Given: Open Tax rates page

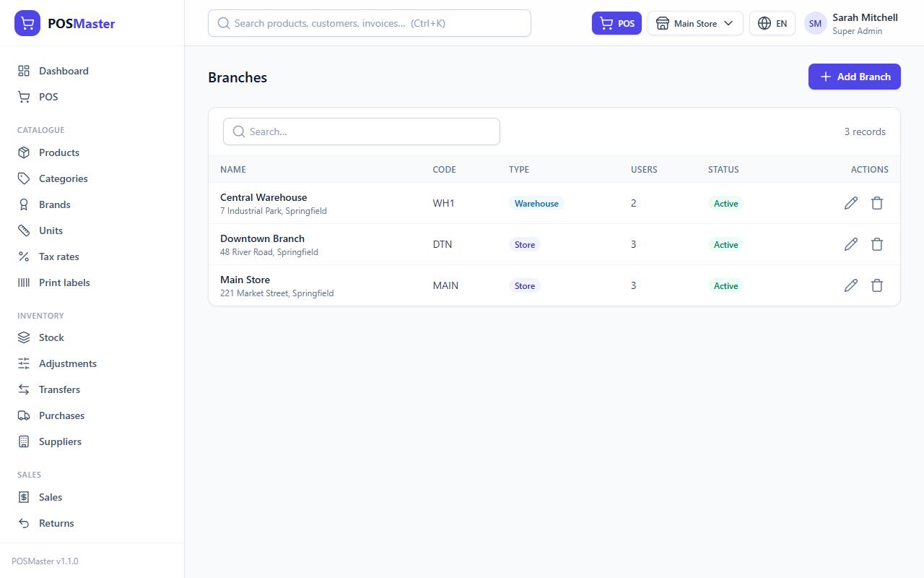Looking at the screenshot, I should pyautogui.click(x=92, y=256).
